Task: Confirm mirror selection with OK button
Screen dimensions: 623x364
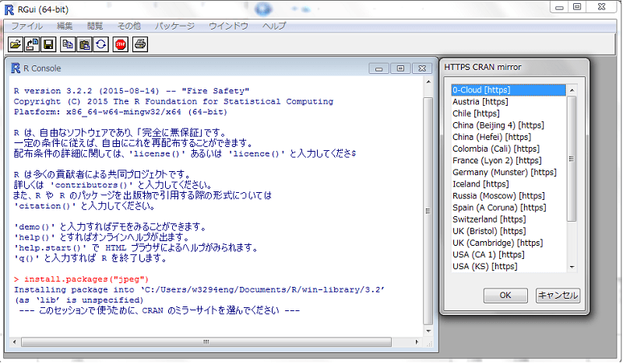Action: click(505, 296)
